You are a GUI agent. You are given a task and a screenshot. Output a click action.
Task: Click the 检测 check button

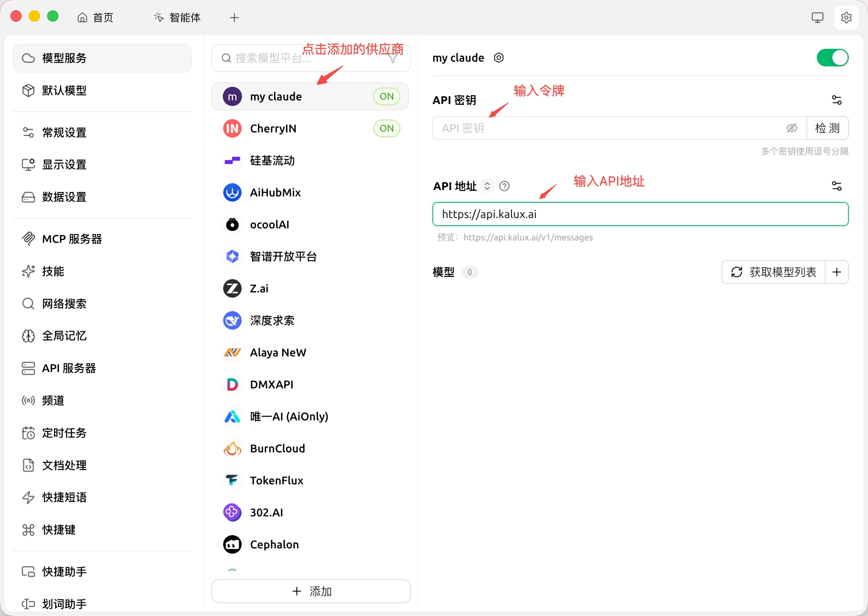[x=827, y=128]
